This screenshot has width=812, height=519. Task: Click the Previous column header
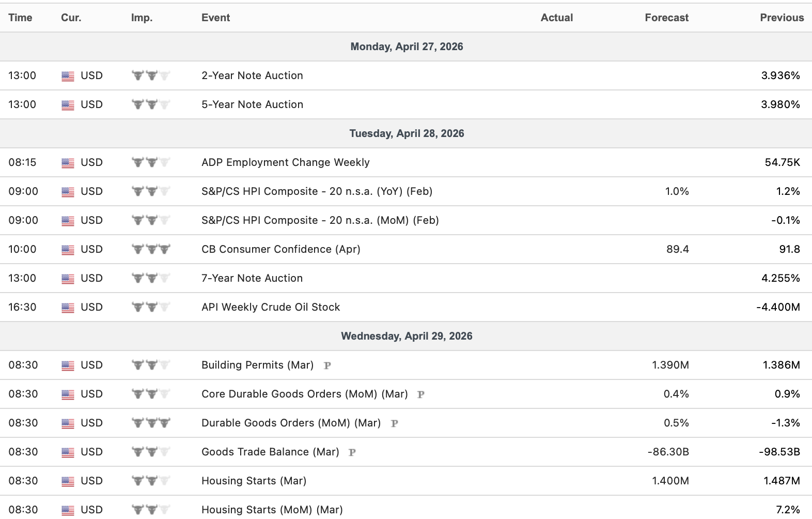coord(782,18)
